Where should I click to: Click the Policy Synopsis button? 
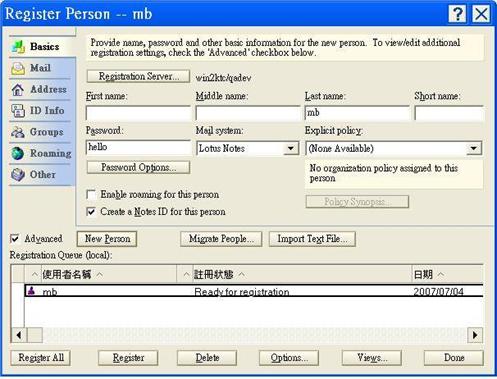point(357,202)
